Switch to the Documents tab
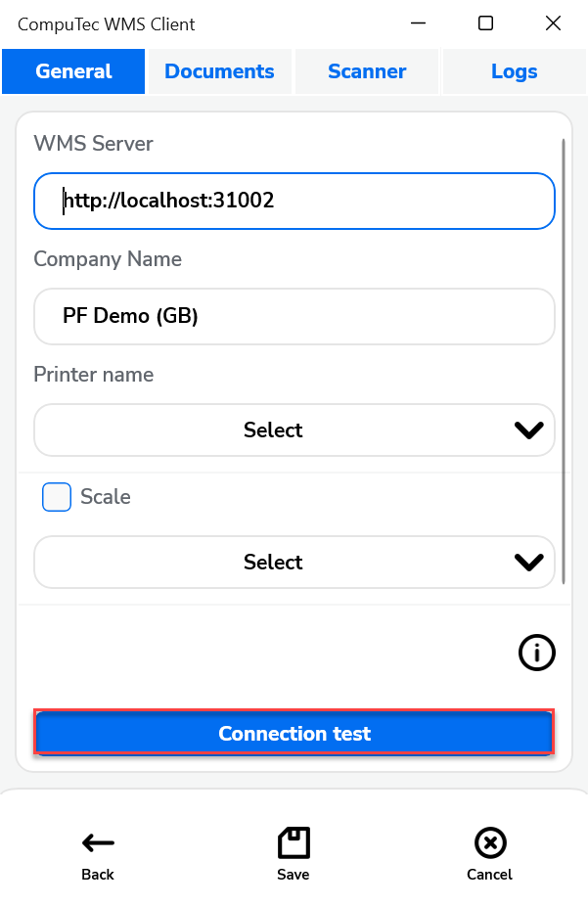588x905 pixels. 218,70
